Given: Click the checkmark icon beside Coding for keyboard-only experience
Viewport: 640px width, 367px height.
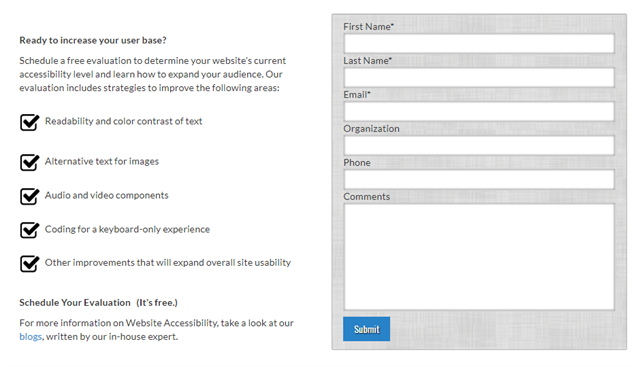Looking at the screenshot, I should tap(29, 230).
